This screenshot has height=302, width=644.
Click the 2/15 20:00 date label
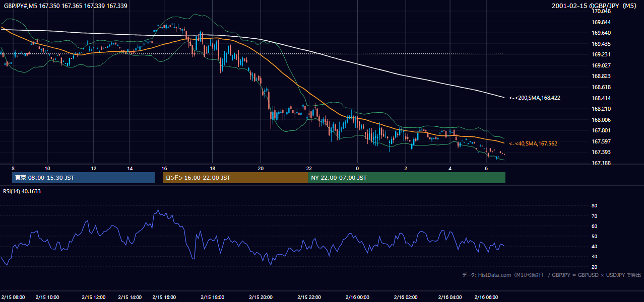click(x=260, y=297)
